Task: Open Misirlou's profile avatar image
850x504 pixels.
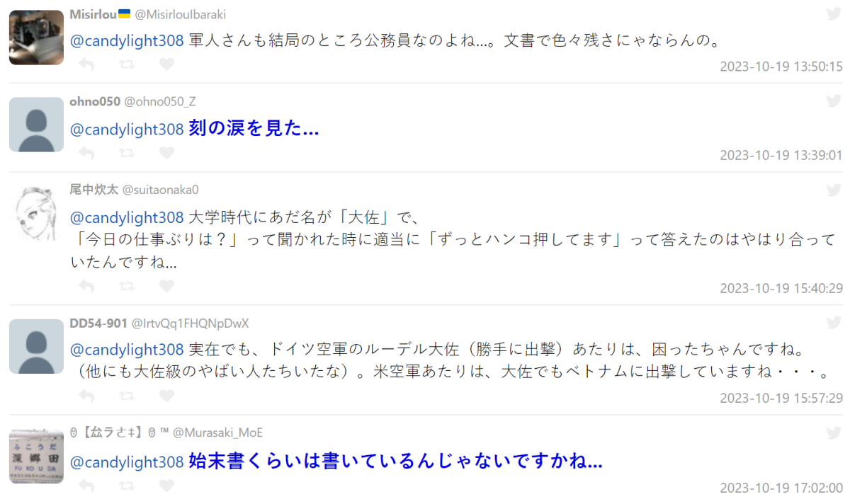Action: click(36, 38)
